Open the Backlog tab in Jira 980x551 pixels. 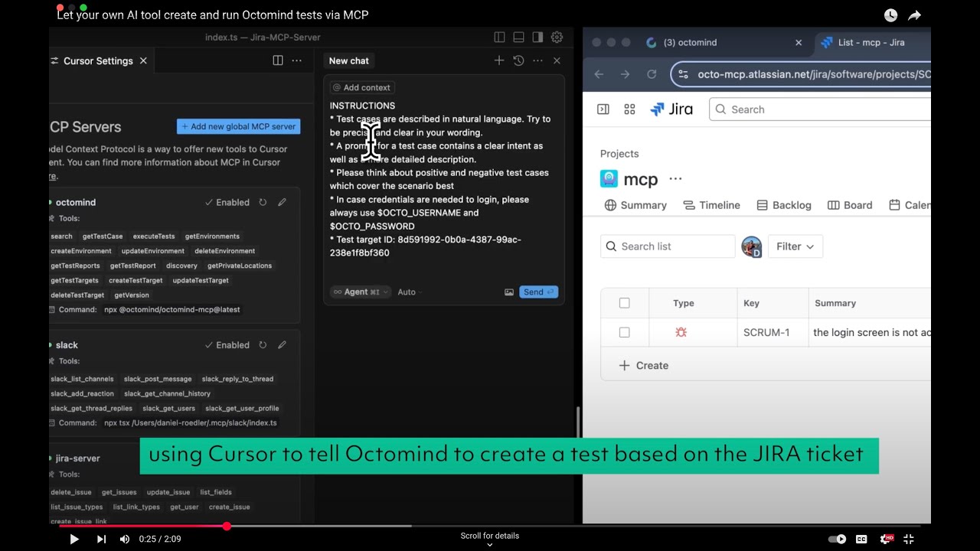(784, 205)
